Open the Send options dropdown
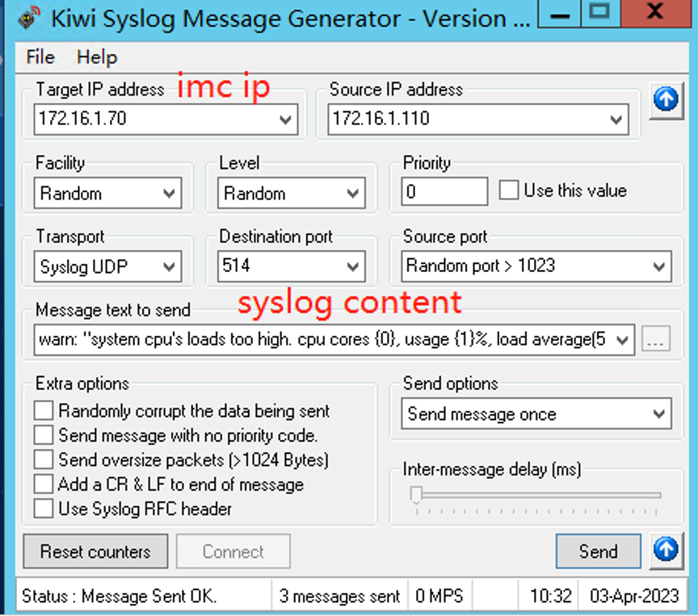Viewport: 698px width, 616px height. [x=536, y=413]
